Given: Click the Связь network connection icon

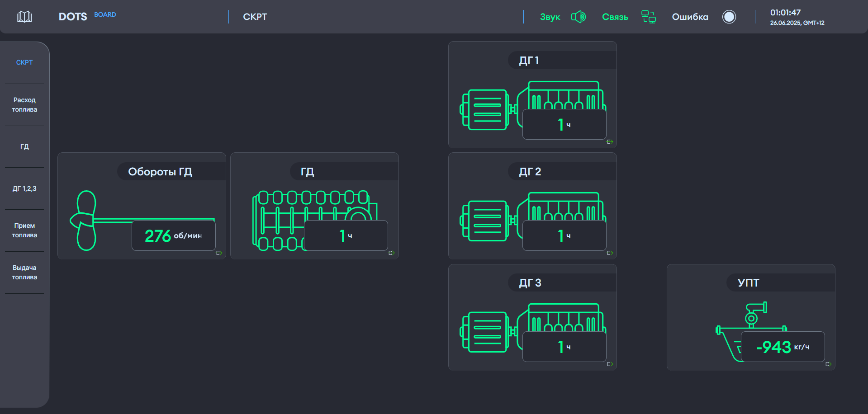Looking at the screenshot, I should click(648, 17).
